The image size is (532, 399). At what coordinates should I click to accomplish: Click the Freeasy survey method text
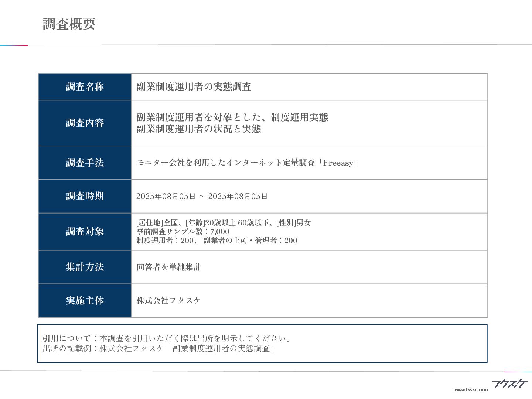[247, 163]
